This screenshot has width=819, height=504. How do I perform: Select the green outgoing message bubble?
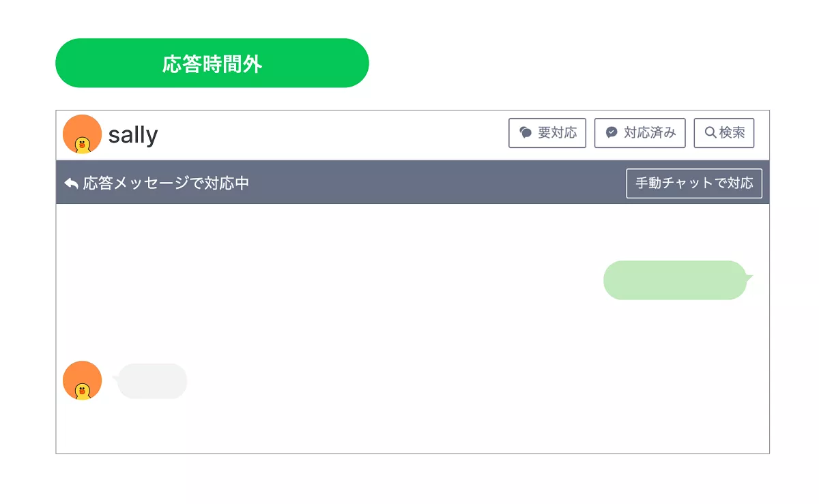pyautogui.click(x=674, y=280)
